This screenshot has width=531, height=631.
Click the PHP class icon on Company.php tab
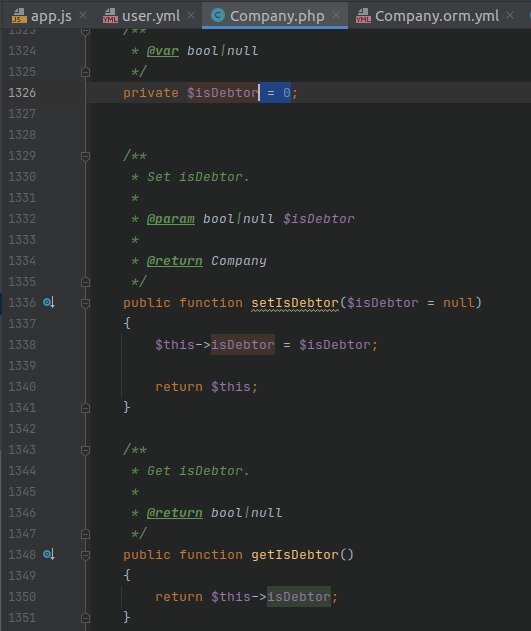[218, 15]
